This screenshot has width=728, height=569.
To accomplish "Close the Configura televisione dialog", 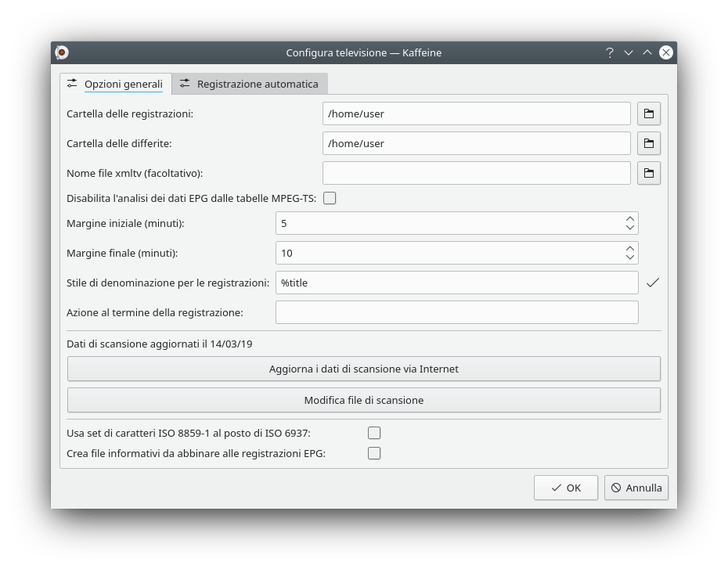I will tap(666, 52).
